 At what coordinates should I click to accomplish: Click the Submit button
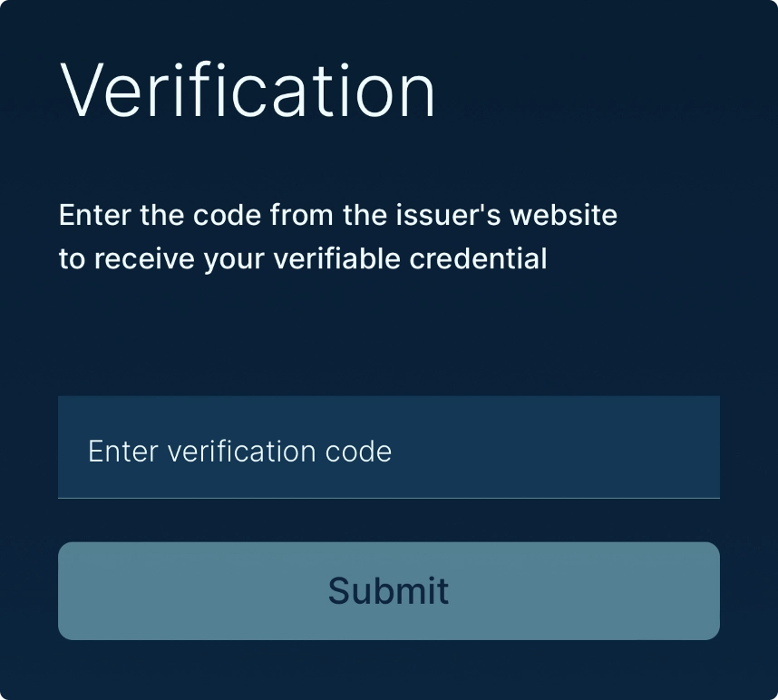coord(388,591)
